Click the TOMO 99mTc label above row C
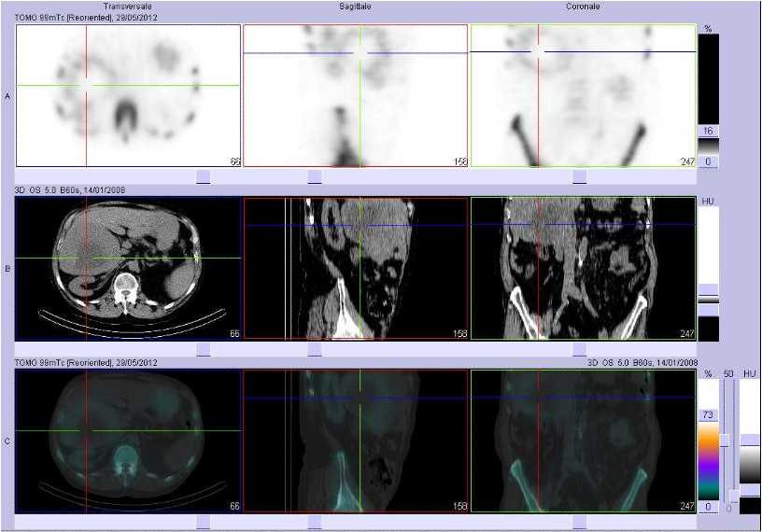This screenshot has width=762, height=532. tap(86, 362)
